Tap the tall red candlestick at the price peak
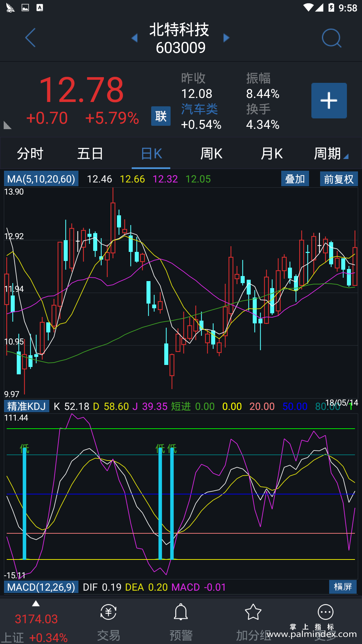The width and height of the screenshot is (362, 644). click(x=113, y=223)
